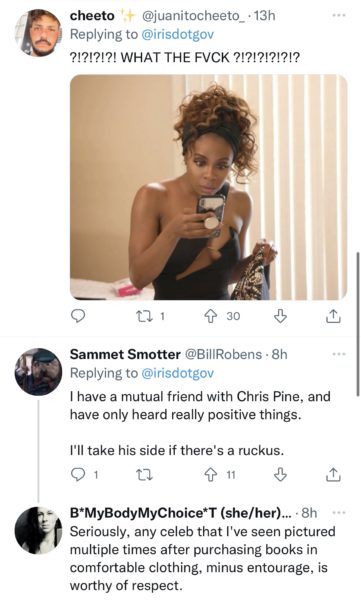Upvote Sammet Smotter's tweet showing 11
Viewport: 361px width, 600px height.
click(x=210, y=475)
